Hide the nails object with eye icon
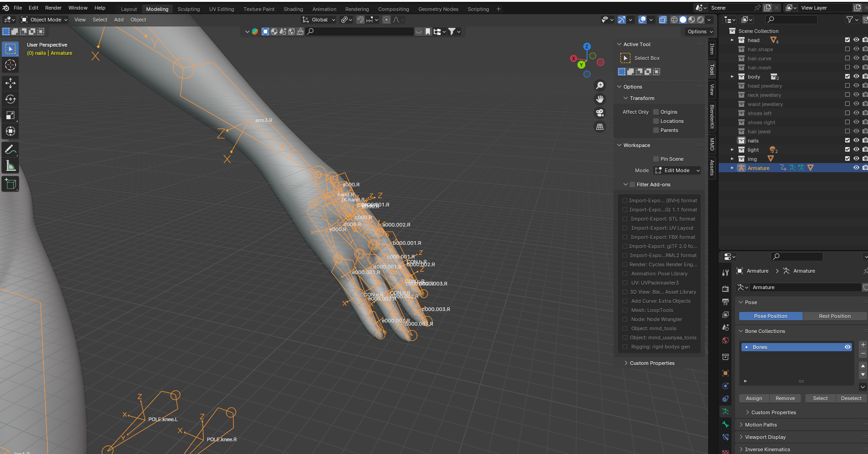This screenshot has width=868, height=454. 856,141
